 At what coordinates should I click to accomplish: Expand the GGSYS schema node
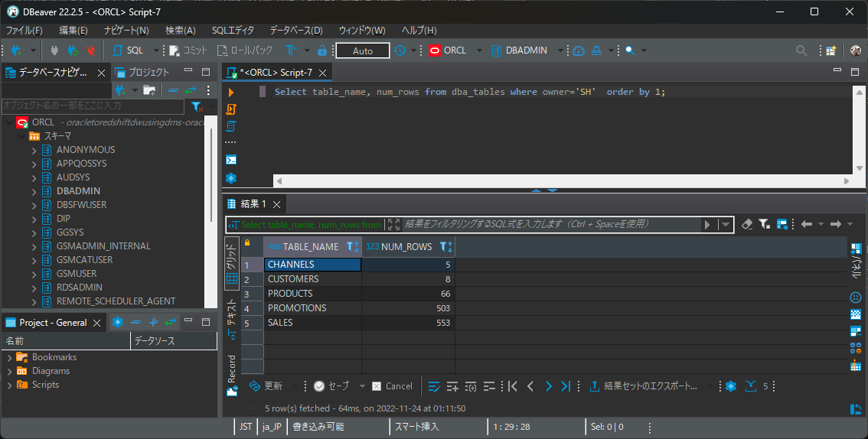(x=34, y=233)
